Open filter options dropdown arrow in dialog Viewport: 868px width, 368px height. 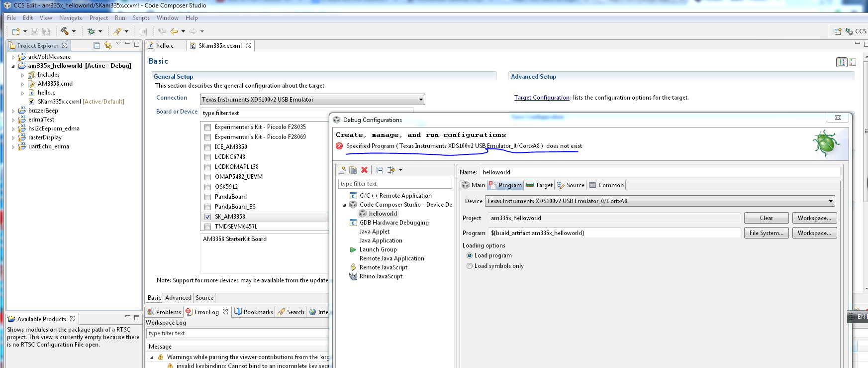coord(400,170)
